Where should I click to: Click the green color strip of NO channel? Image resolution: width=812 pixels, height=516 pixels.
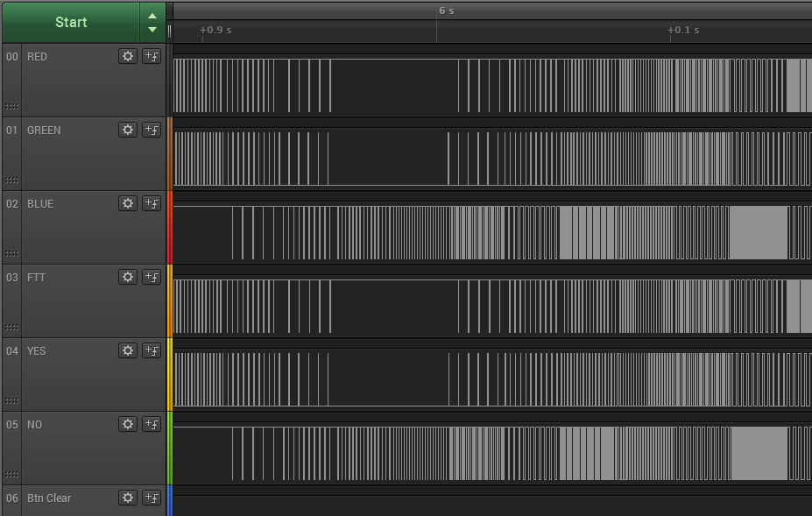tap(169, 449)
